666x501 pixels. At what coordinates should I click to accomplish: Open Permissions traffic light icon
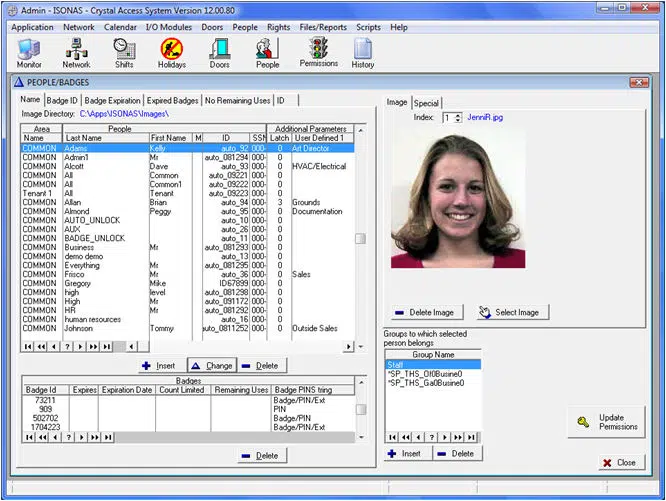(x=319, y=52)
